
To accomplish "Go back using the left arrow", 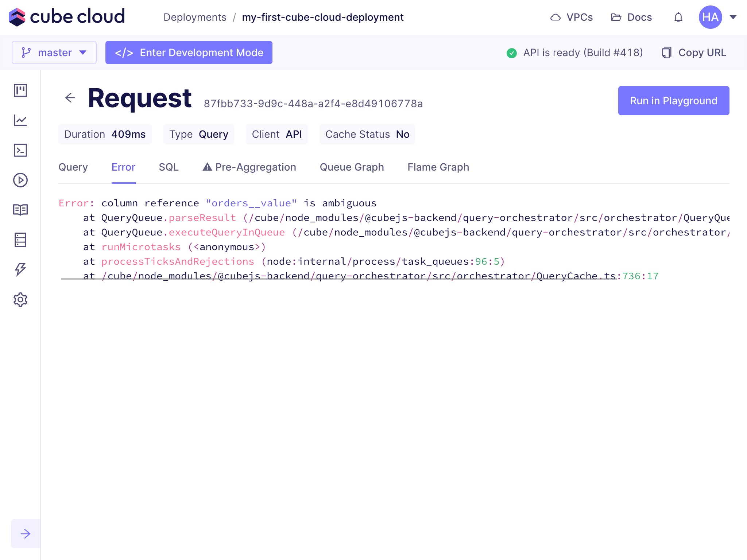I will coord(70,98).
